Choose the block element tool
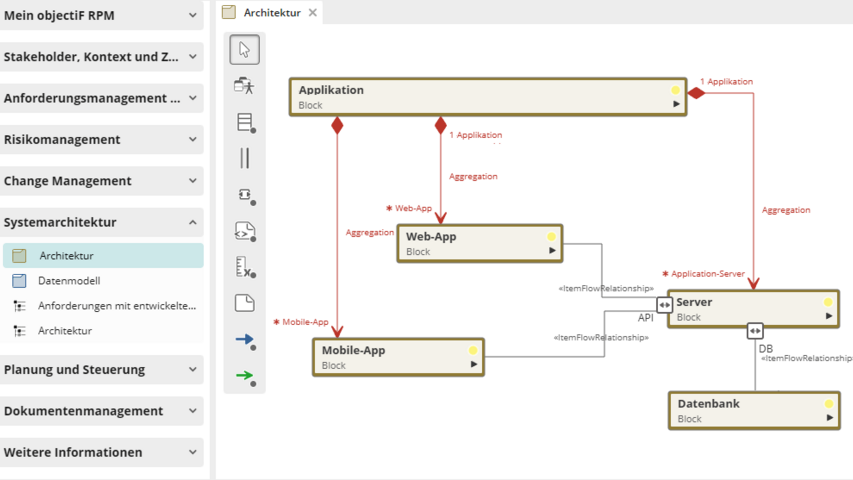The height and width of the screenshot is (480, 853). (x=244, y=123)
